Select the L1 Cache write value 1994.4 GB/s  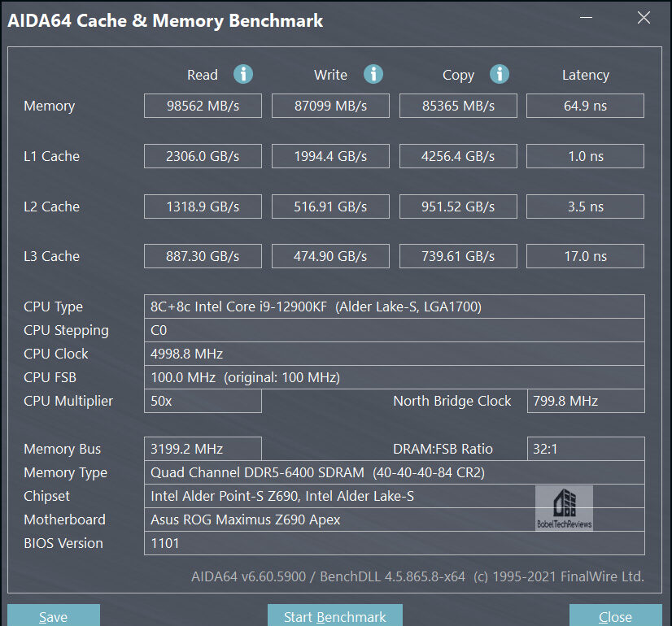[330, 156]
